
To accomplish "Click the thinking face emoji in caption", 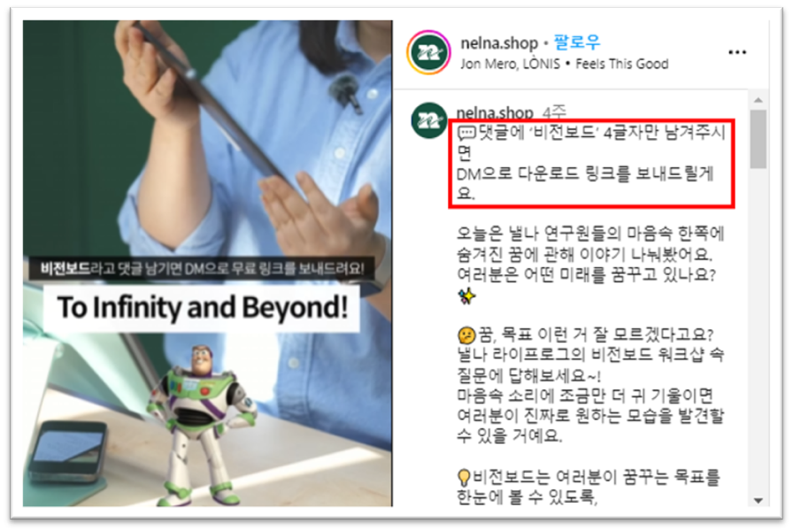I will [x=466, y=335].
